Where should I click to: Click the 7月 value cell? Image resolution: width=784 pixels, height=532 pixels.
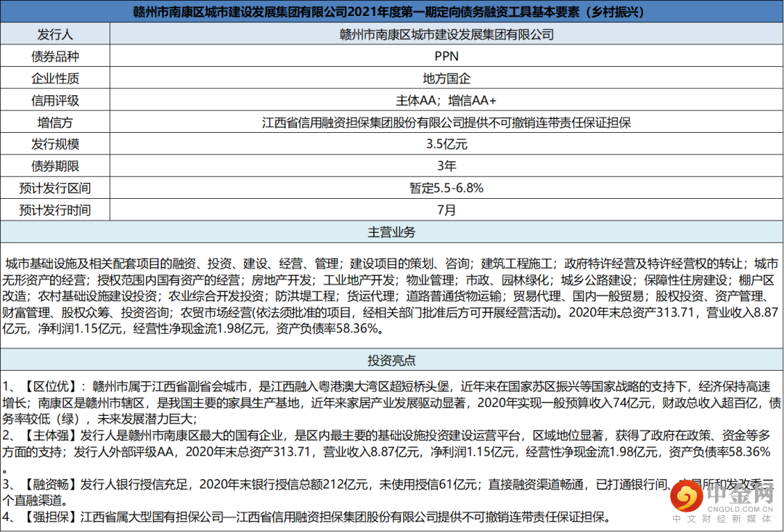[x=446, y=210]
